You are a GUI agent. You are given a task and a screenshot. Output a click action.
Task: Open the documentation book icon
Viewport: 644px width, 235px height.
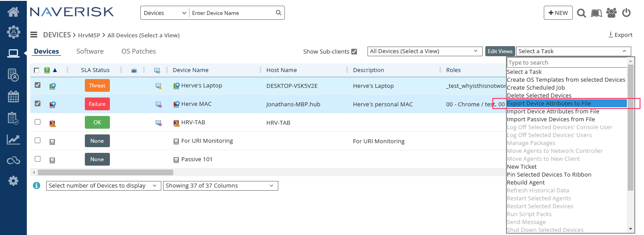click(x=596, y=13)
